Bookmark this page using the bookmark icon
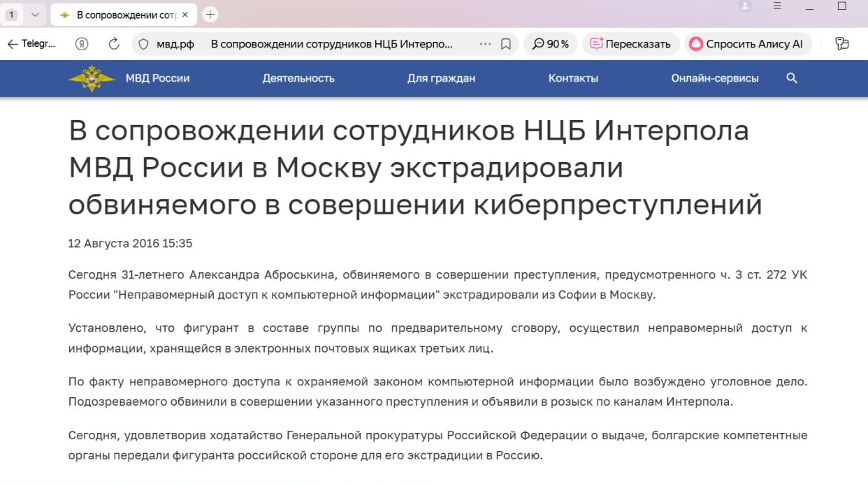 506,44
